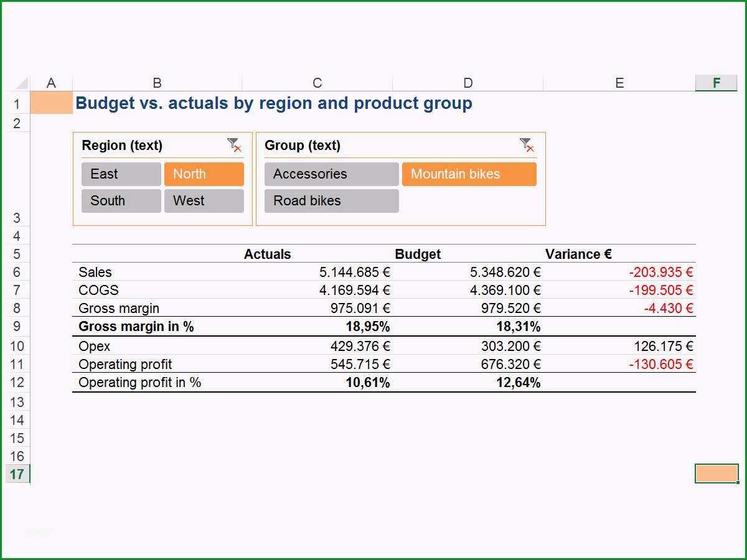
Task: Select column B header
Action: pyautogui.click(x=157, y=83)
